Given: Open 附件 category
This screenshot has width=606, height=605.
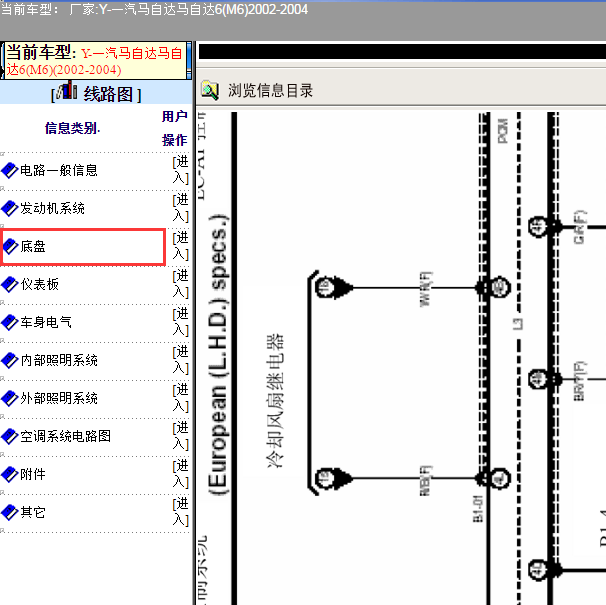Looking at the screenshot, I should pos(33,474).
